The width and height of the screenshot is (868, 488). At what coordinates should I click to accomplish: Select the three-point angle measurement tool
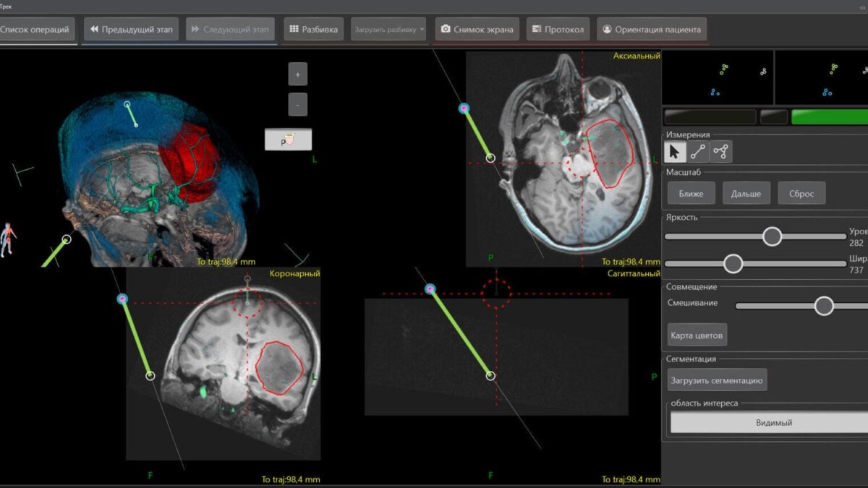click(x=721, y=151)
